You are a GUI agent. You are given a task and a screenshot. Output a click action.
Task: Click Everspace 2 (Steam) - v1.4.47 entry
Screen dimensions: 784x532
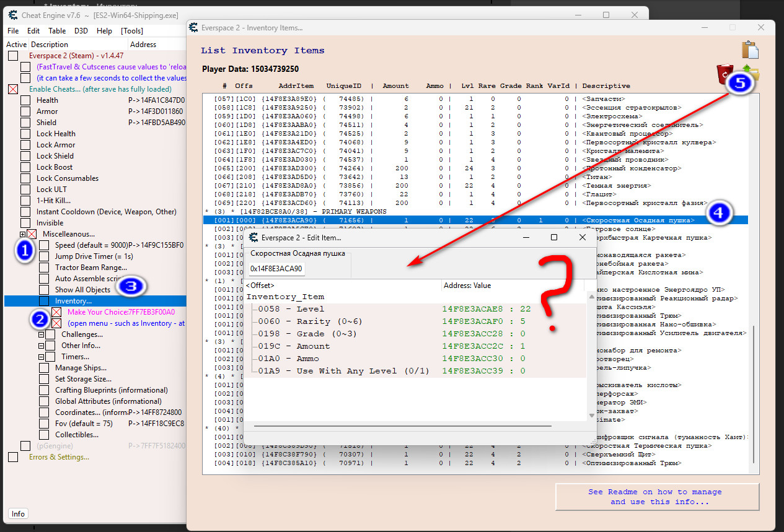(76, 56)
